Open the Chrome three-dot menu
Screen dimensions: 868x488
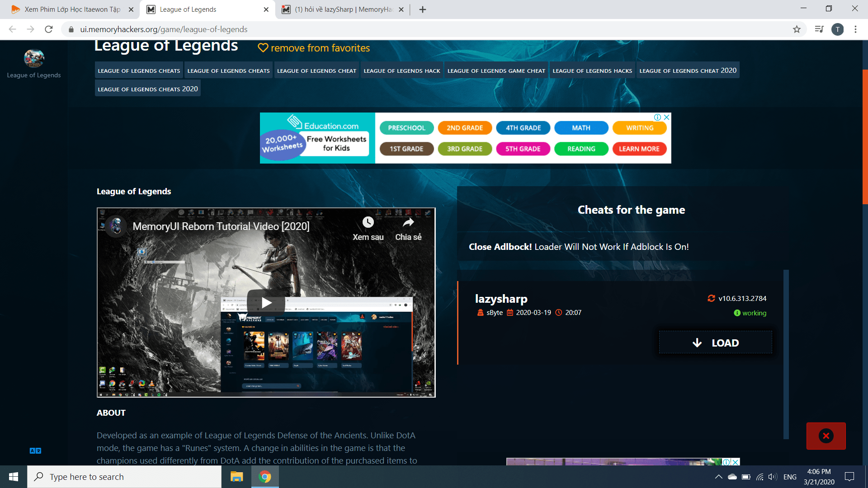click(855, 29)
